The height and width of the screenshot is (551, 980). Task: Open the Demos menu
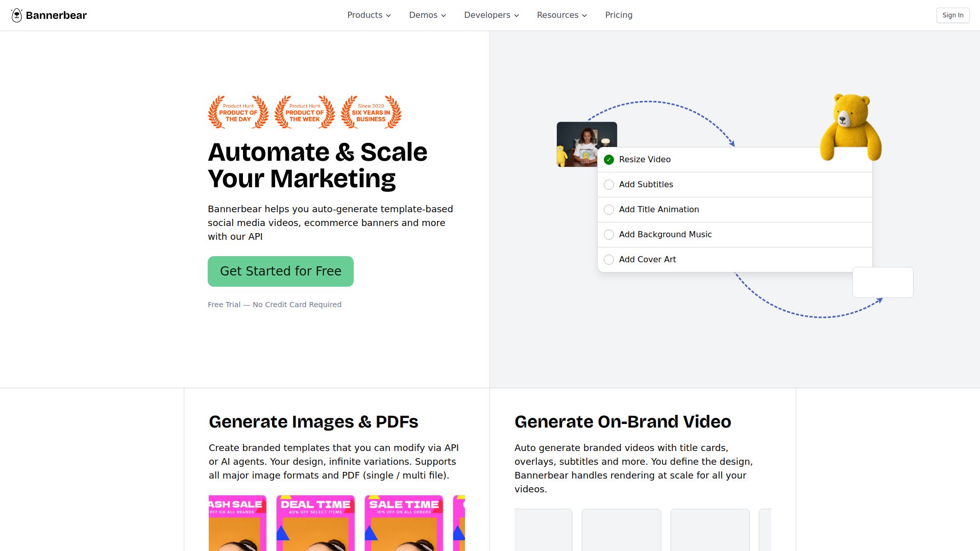(428, 15)
